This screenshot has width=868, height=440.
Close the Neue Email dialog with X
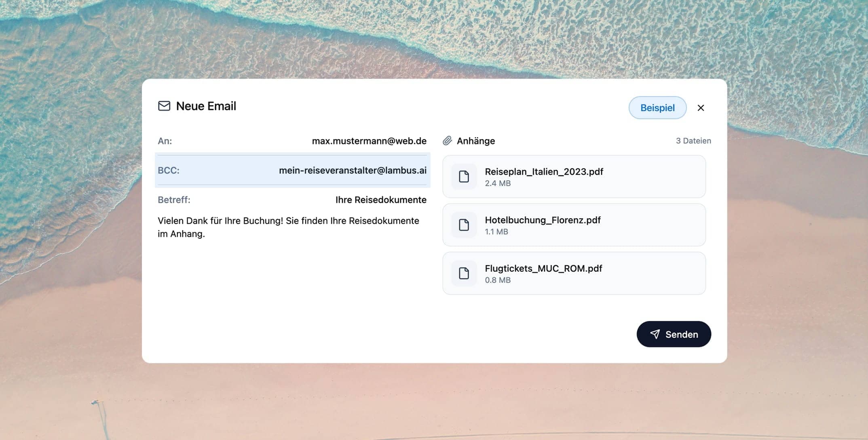[701, 108]
